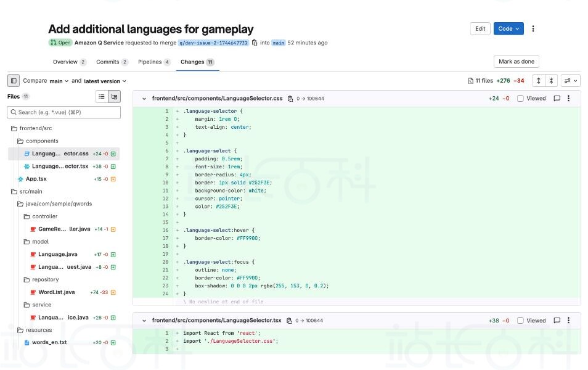This screenshot has height=370, width=588.
Task: Open the Code dropdown button
Action: 508,28
